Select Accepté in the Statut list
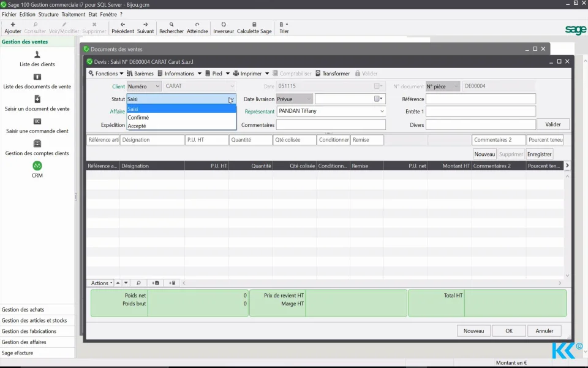Viewport: 588px width, 368px height. pos(181,126)
